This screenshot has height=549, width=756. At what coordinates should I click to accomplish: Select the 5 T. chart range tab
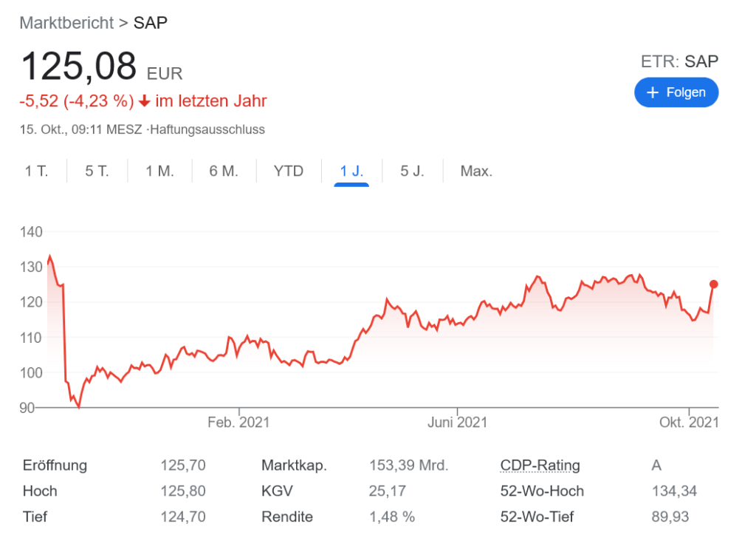97,171
